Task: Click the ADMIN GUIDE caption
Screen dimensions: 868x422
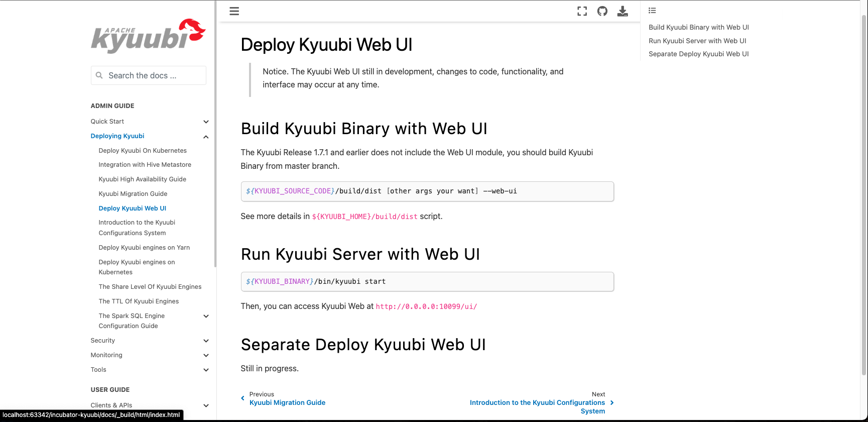Action: 112,106
